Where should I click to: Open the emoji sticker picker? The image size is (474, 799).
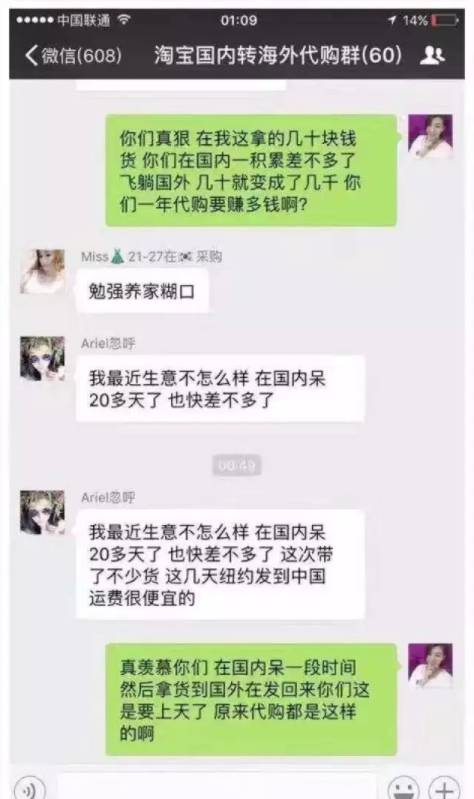404,788
